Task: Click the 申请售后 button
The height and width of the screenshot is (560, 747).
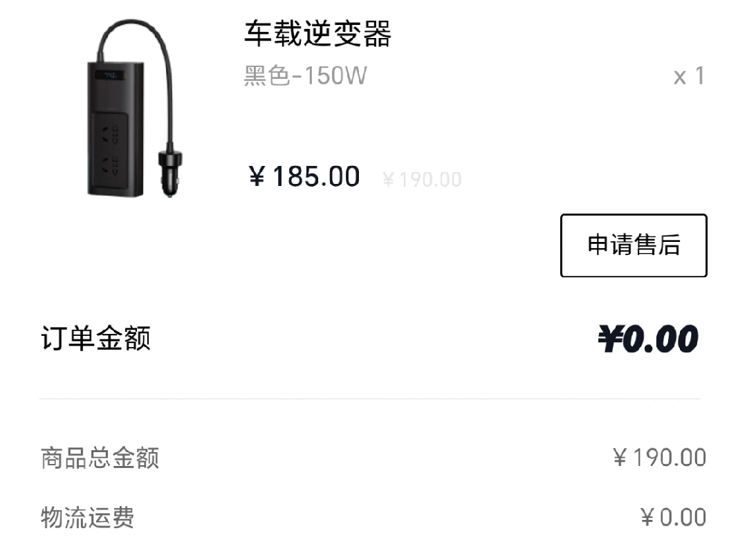Action: click(x=634, y=245)
